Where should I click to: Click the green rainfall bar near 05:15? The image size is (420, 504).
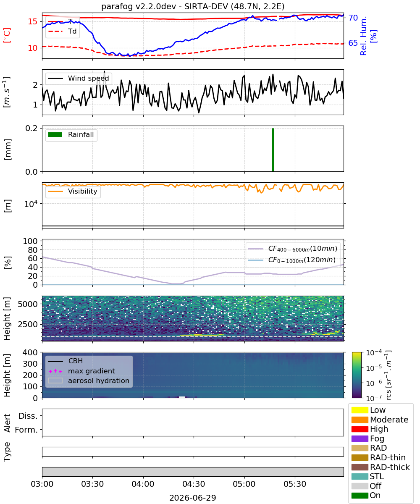tap(273, 150)
